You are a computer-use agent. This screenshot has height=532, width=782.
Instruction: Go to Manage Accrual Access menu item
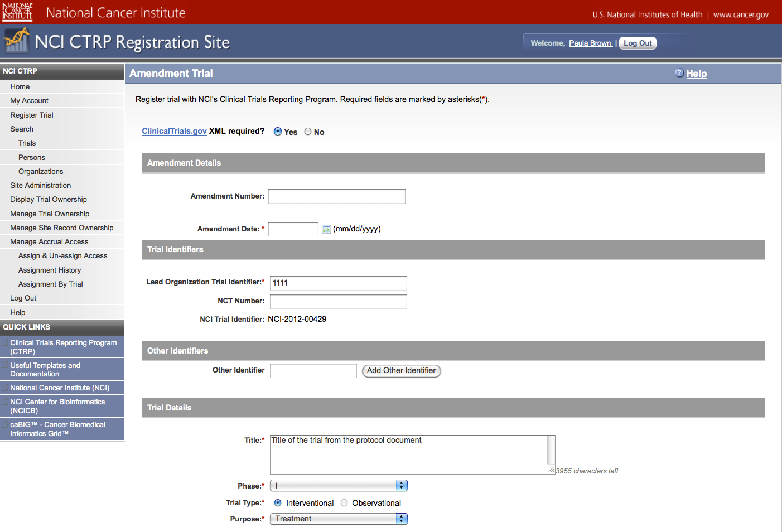click(49, 242)
